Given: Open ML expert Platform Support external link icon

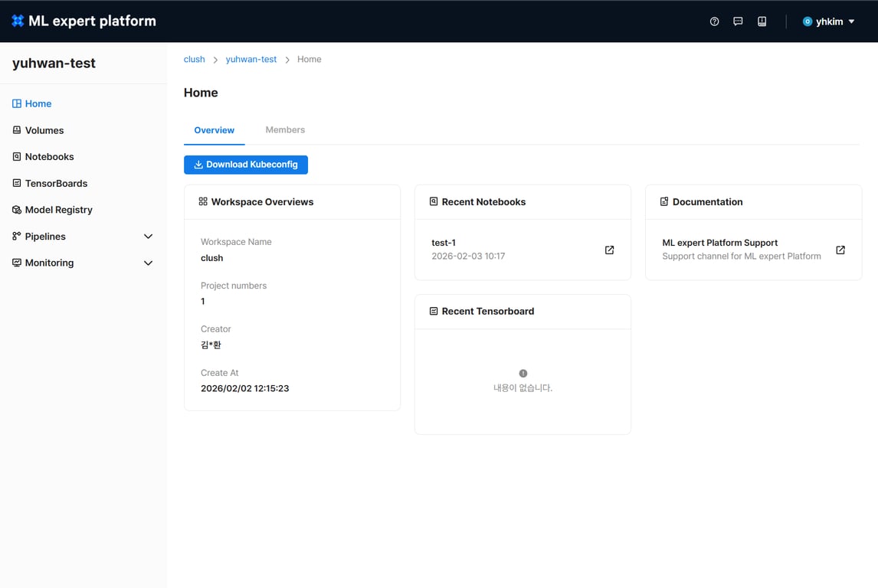Looking at the screenshot, I should (840, 250).
